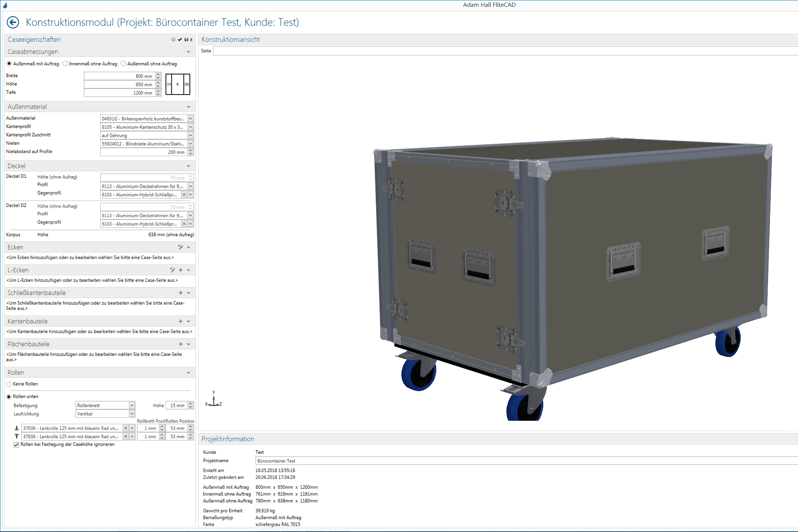
Task: Click the checkmark icon in Caseeigenschaften header
Action: tap(180, 40)
